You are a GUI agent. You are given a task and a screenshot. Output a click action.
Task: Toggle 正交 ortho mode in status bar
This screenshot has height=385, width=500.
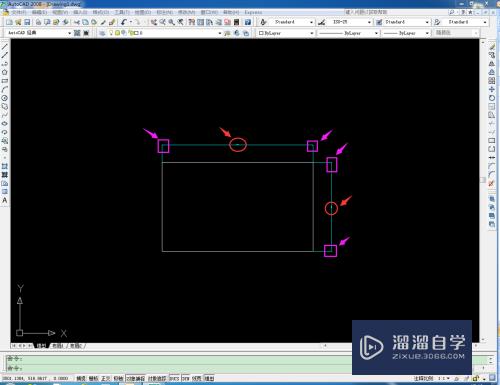pos(106,379)
